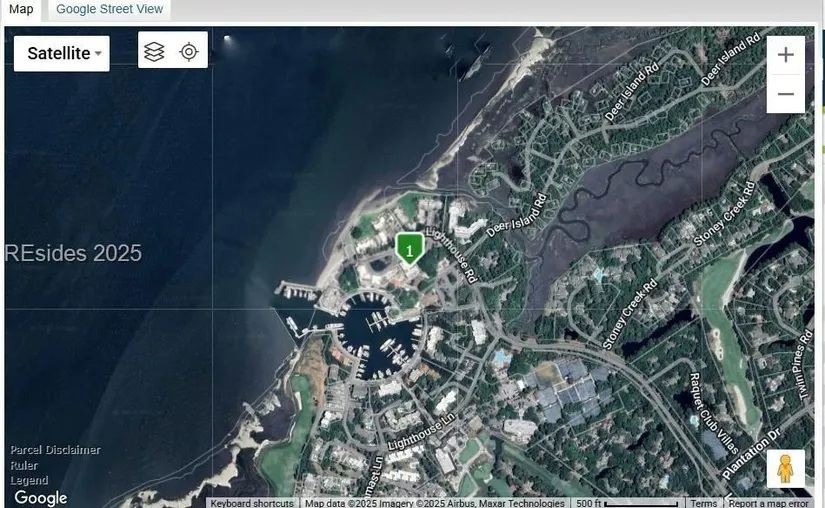
Task: Click the Google logo on the map
Action: (41, 497)
